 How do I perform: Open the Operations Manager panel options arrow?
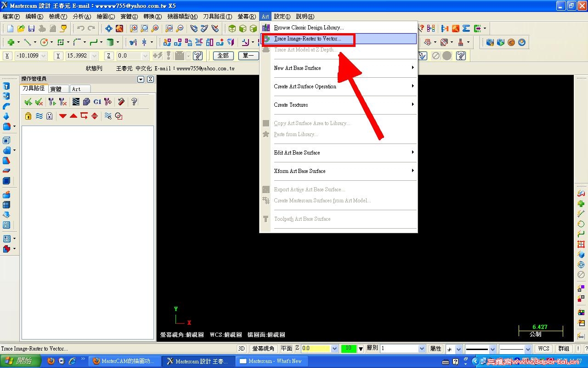tap(141, 79)
